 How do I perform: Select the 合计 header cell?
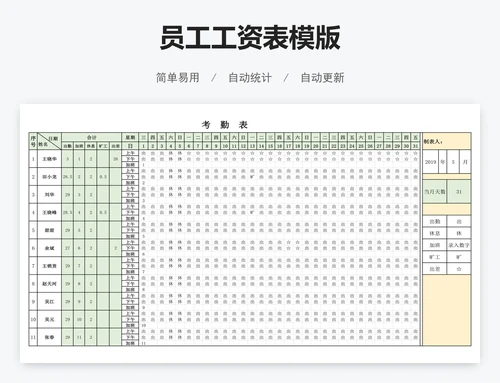click(91, 137)
